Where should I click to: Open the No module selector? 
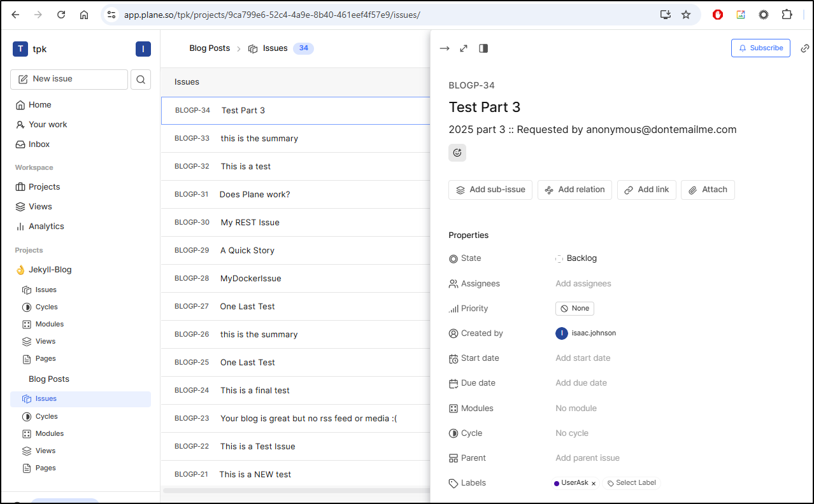click(576, 409)
